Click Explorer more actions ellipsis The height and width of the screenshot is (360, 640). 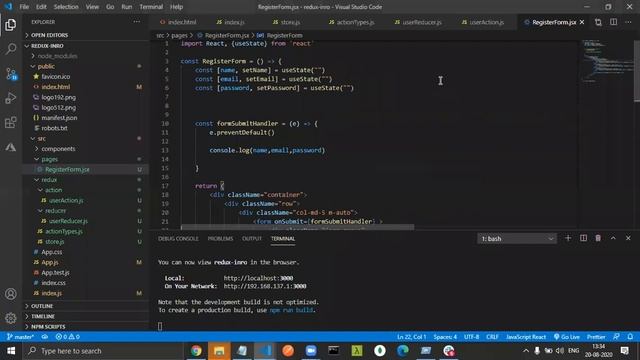point(137,22)
